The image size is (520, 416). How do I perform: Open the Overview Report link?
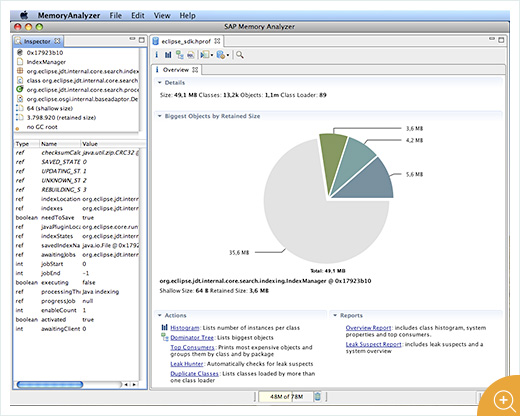click(368, 328)
